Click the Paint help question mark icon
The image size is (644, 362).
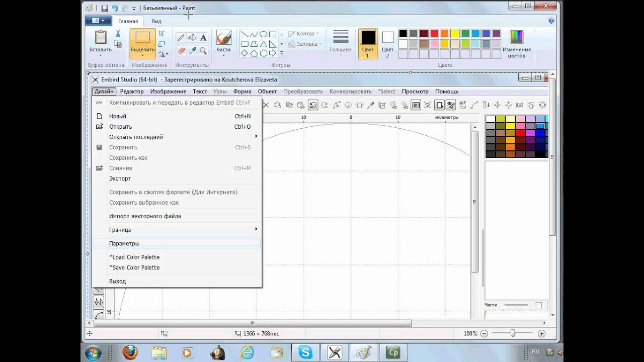(x=551, y=21)
